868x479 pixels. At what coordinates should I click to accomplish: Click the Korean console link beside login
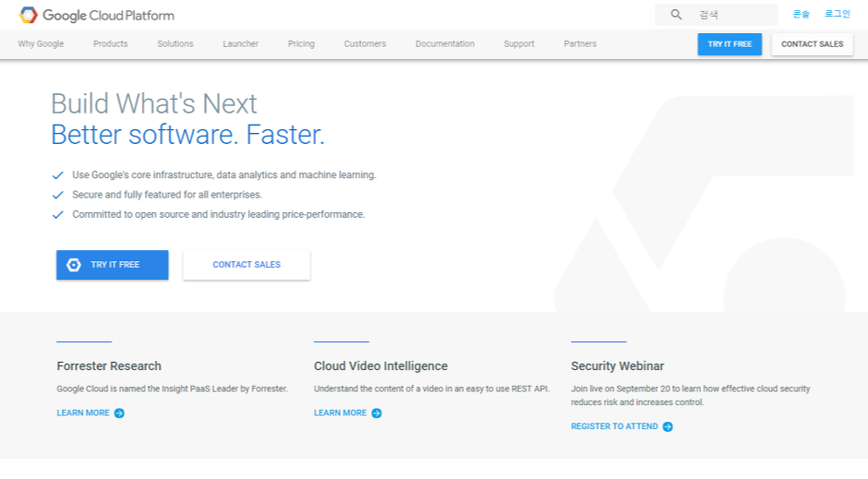[x=801, y=14]
